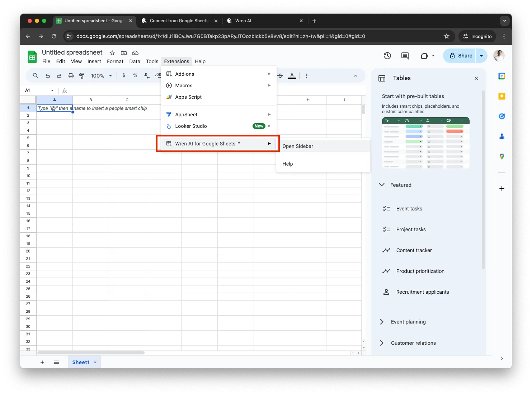Image resolution: width=532 pixels, height=395 pixels.
Task: Decrease decimal places
Action: pyautogui.click(x=146, y=75)
